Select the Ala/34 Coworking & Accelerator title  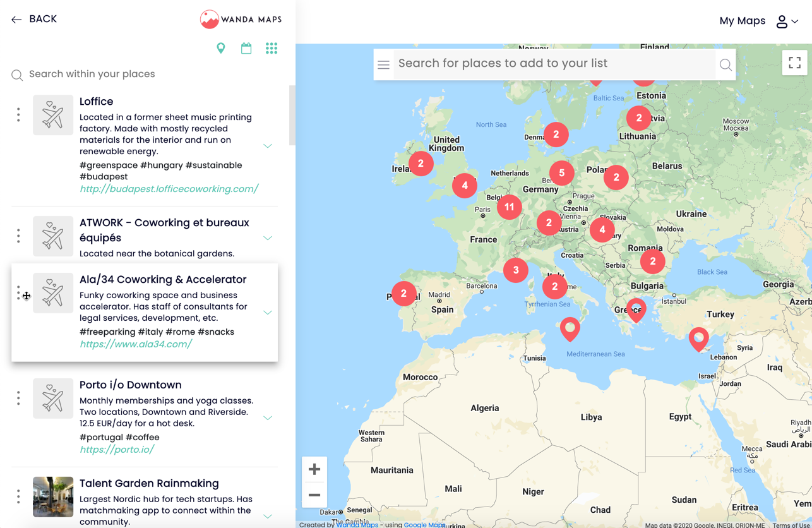click(x=163, y=280)
